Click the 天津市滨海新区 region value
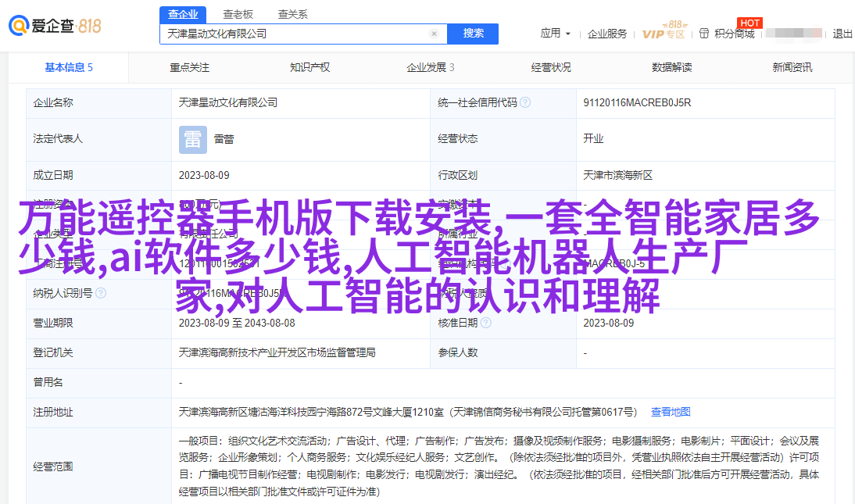This screenshot has height=504, width=855. coord(617,176)
